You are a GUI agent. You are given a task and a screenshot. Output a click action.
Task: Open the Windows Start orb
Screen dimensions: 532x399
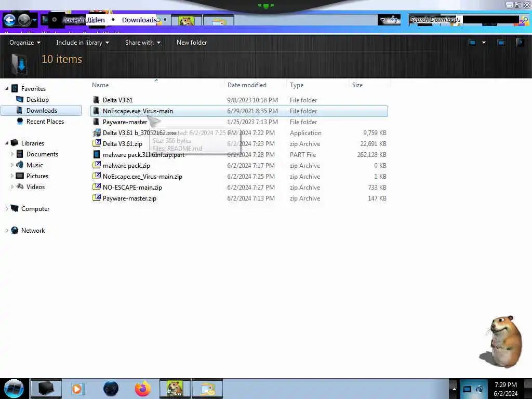[x=14, y=389]
